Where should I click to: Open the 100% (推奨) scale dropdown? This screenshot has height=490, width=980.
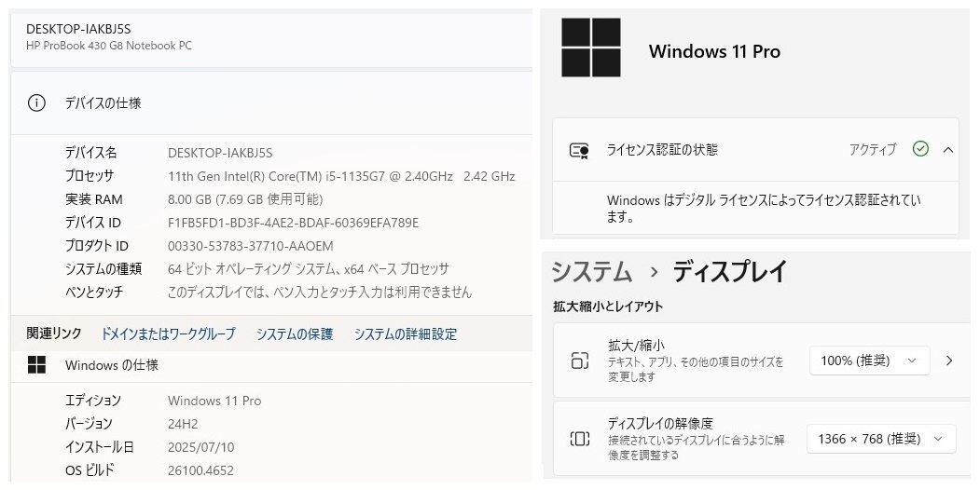tap(869, 361)
